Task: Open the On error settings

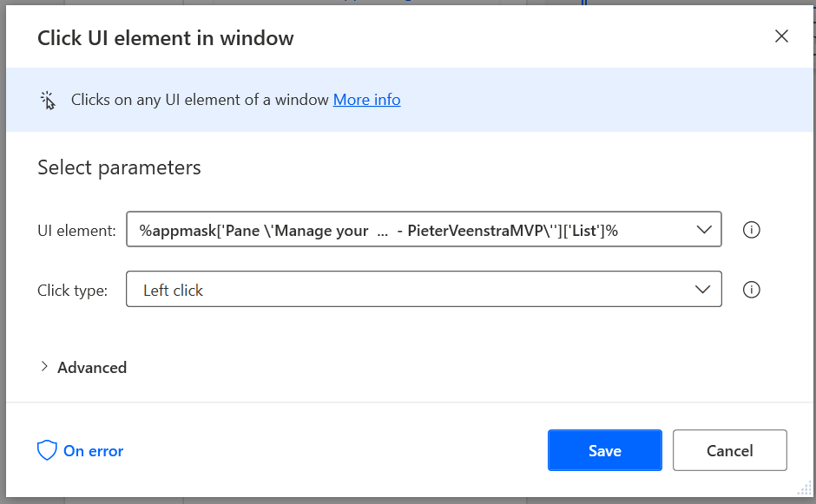Action: pos(80,451)
